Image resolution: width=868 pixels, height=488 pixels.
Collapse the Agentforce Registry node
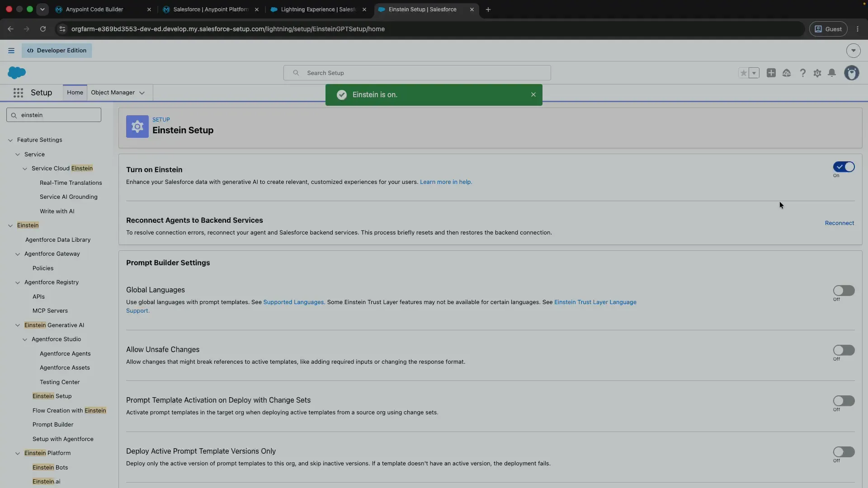18,282
